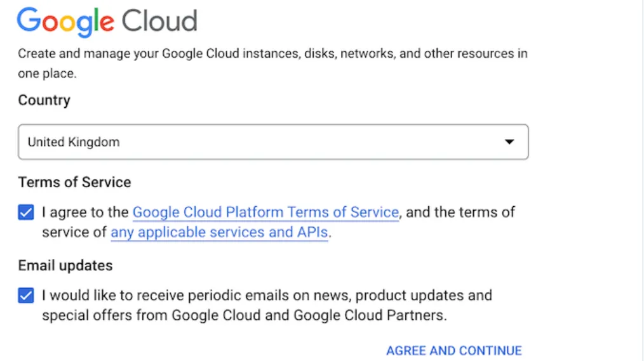Click the Country label text
Image resolution: width=644 pixels, height=361 pixels.
pyautogui.click(x=44, y=100)
